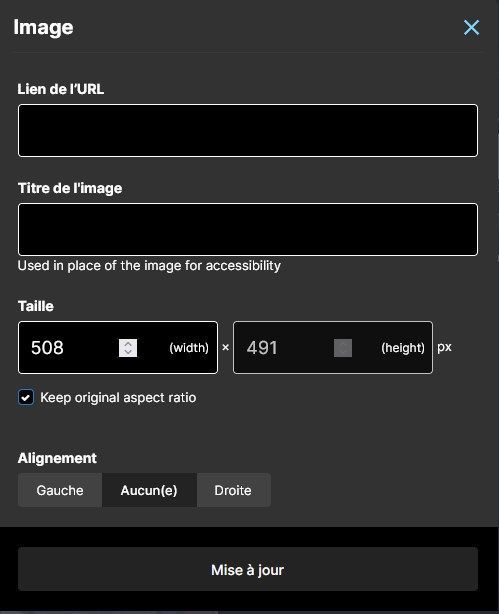Select Aucun(e) alignment option

(149, 490)
